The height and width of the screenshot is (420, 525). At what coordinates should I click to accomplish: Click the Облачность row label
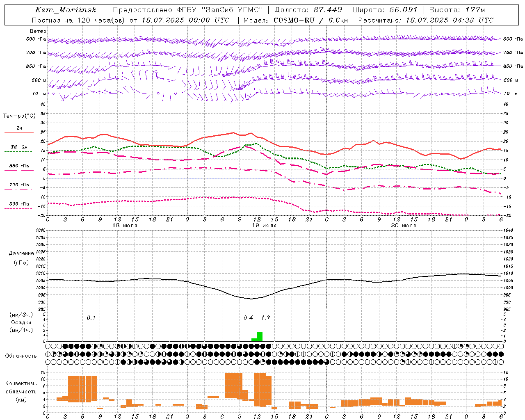tap(21, 356)
